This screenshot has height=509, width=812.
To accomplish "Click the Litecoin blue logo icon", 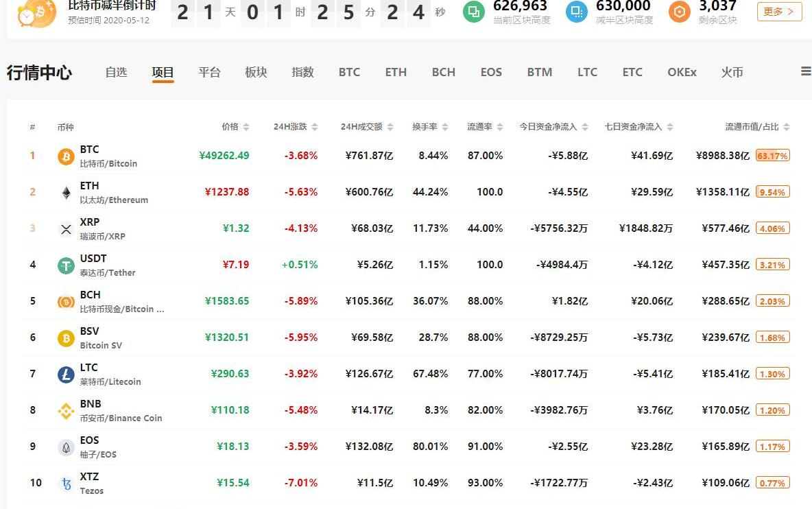I will coord(66,375).
